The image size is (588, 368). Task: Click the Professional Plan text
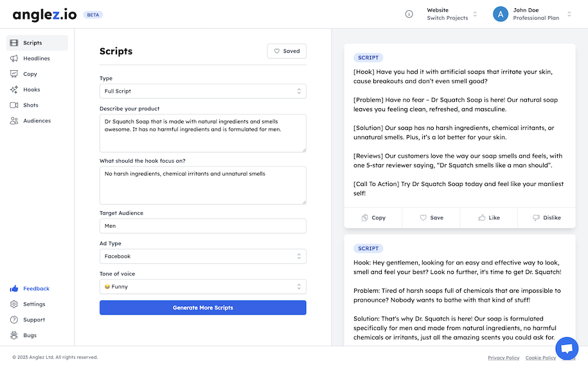536,18
